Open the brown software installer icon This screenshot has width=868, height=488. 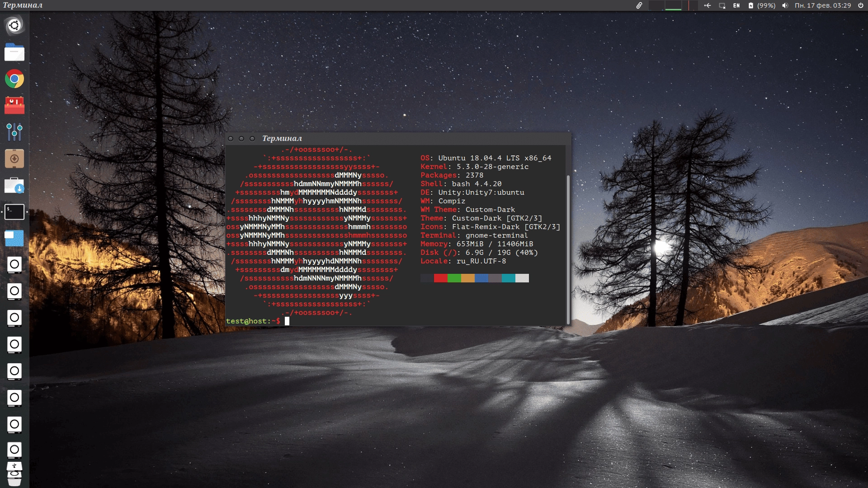14,159
